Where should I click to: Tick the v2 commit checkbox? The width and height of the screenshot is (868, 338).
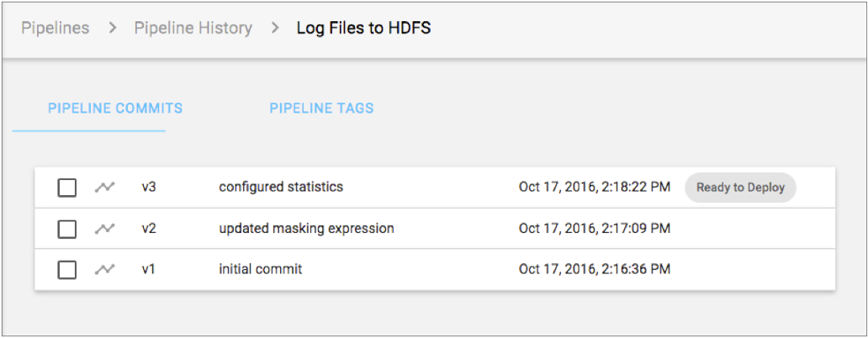click(x=67, y=229)
